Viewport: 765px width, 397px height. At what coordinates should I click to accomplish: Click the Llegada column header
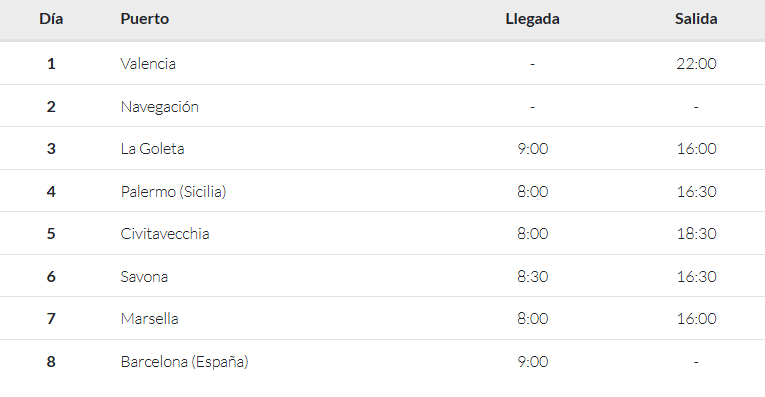coord(532,19)
